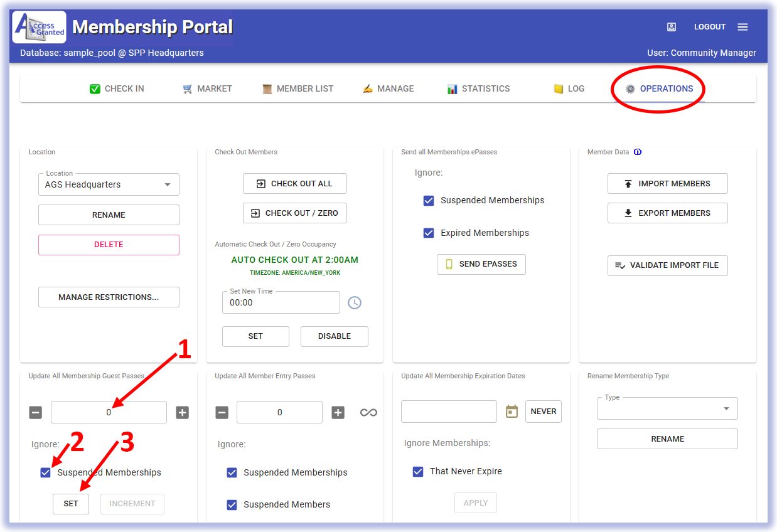
Task: Click the Access Granted logo
Action: tap(40, 27)
